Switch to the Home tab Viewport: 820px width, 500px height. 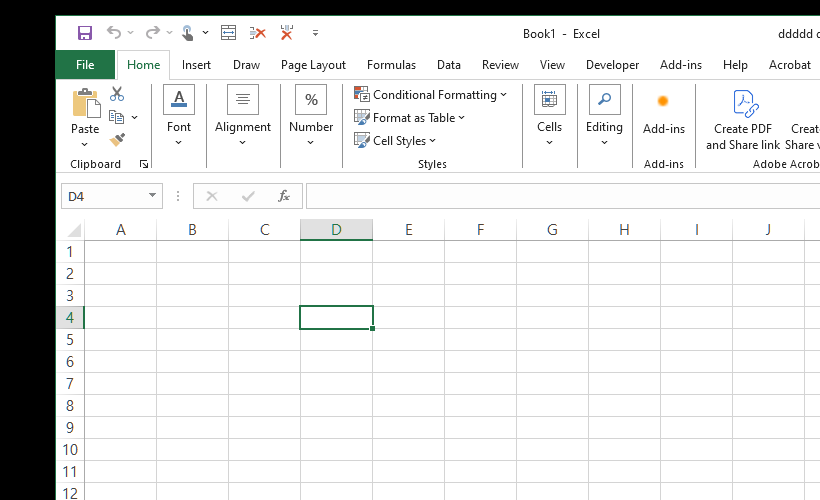click(143, 65)
